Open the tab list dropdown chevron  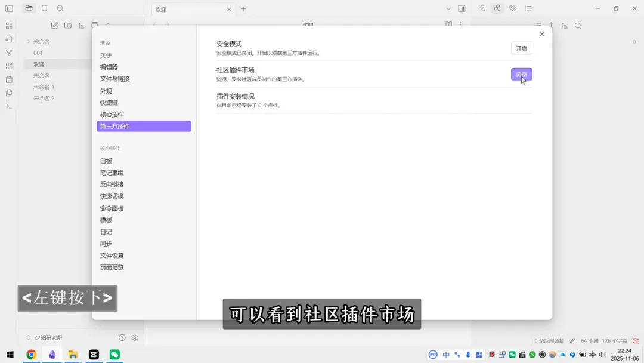pos(448,8)
